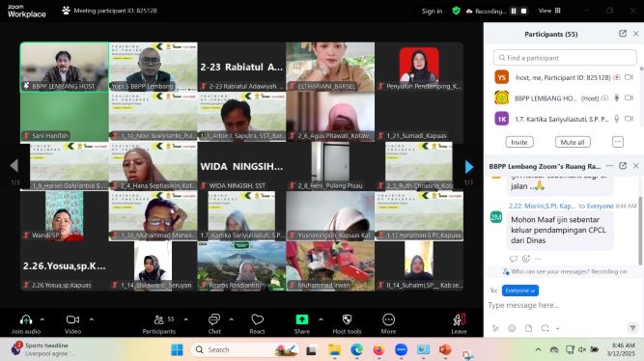Image resolution: width=644 pixels, height=361 pixels.
Task: Expand audio options arrow next to Join audio
Action: pos(42,319)
